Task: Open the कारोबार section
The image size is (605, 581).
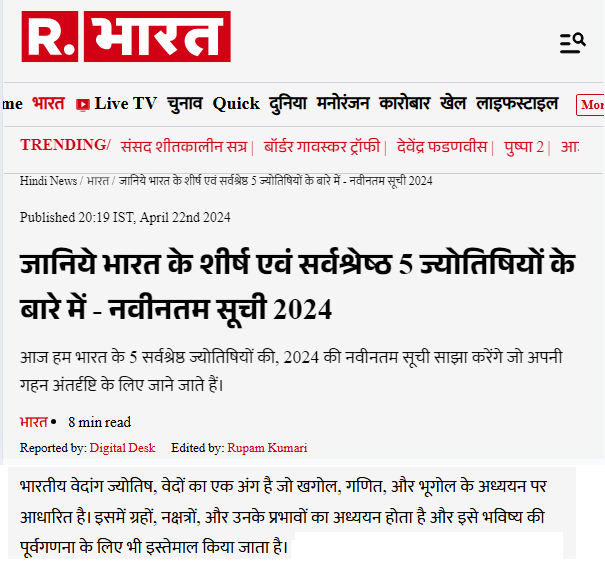Action: pyautogui.click(x=405, y=104)
